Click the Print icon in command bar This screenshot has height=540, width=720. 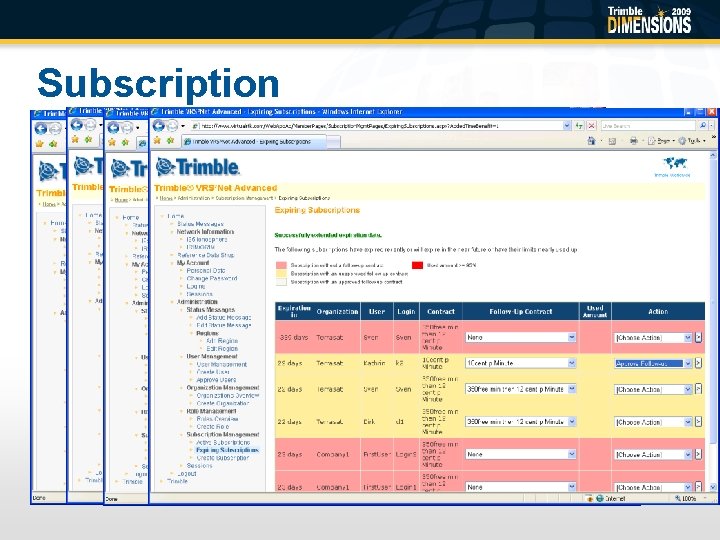[634, 141]
